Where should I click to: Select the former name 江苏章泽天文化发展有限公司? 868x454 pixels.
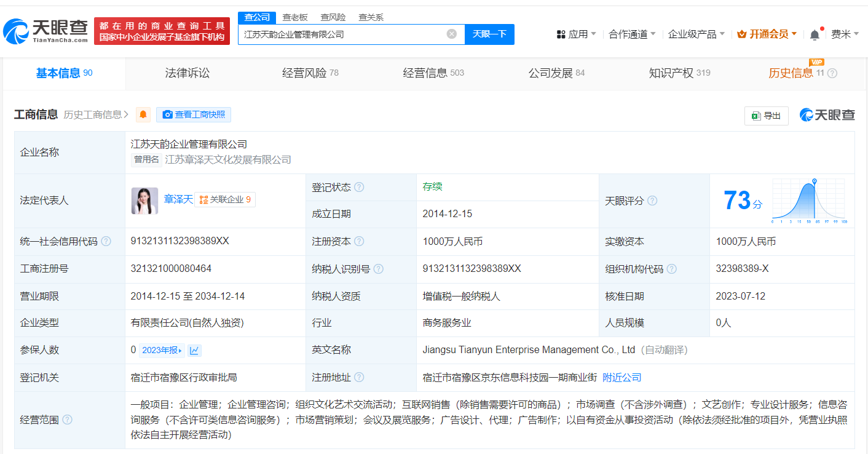pos(228,160)
